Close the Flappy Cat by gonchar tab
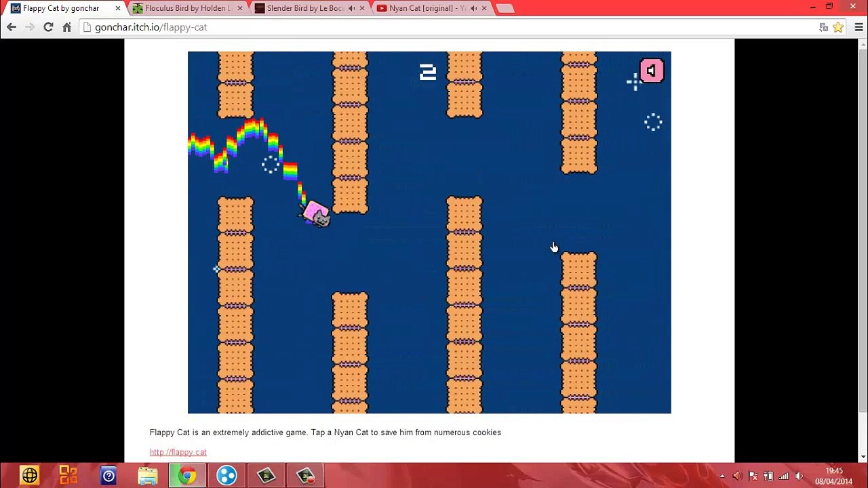The image size is (868, 488). [118, 8]
